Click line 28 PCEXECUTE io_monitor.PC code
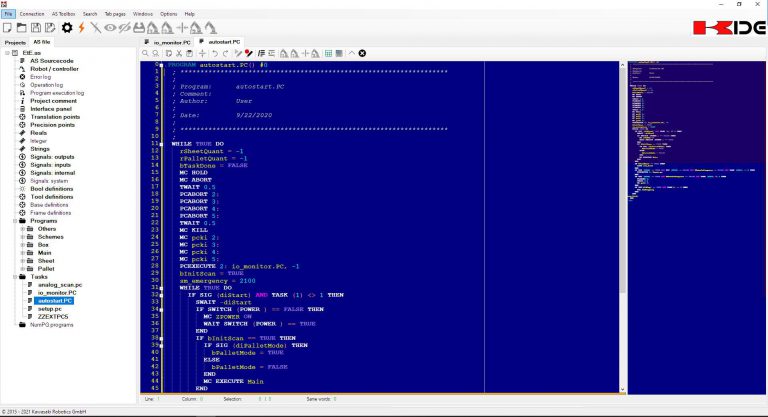Screen dimensions: 768x417 [x=239, y=267]
